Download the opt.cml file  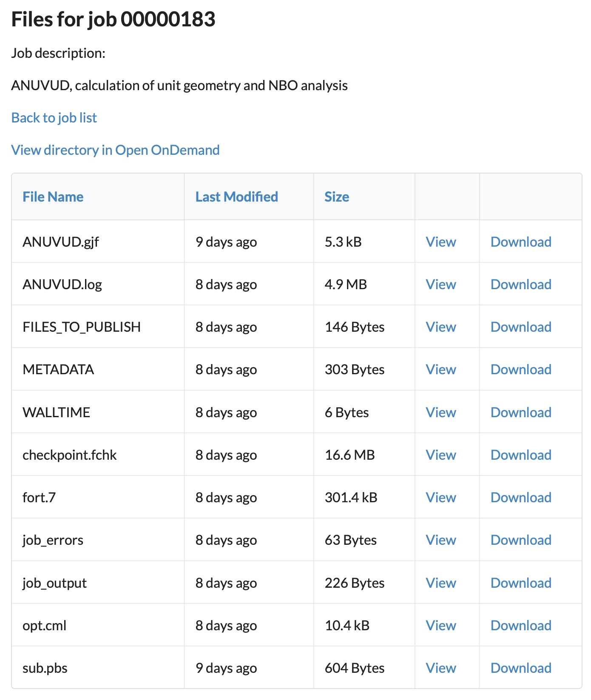[520, 626]
